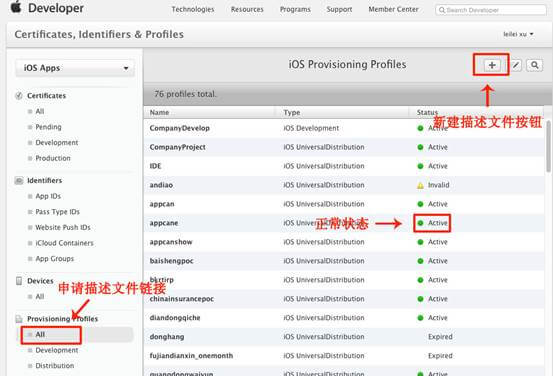Select Distribution under Provisioning Profiles

click(x=55, y=366)
